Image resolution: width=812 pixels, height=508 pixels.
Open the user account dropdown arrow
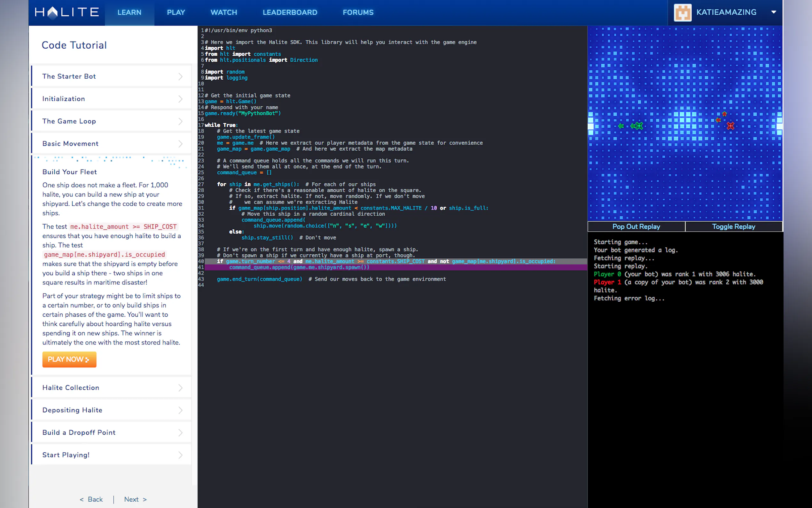(774, 12)
